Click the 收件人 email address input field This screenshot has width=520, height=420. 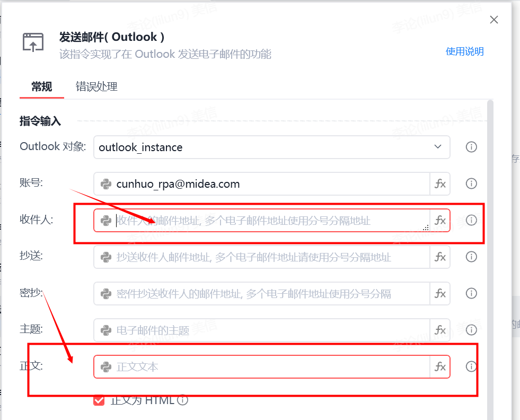(262, 220)
